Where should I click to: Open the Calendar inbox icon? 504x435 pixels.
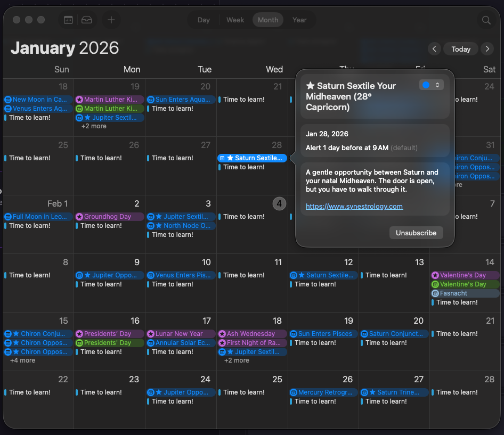coord(87,20)
